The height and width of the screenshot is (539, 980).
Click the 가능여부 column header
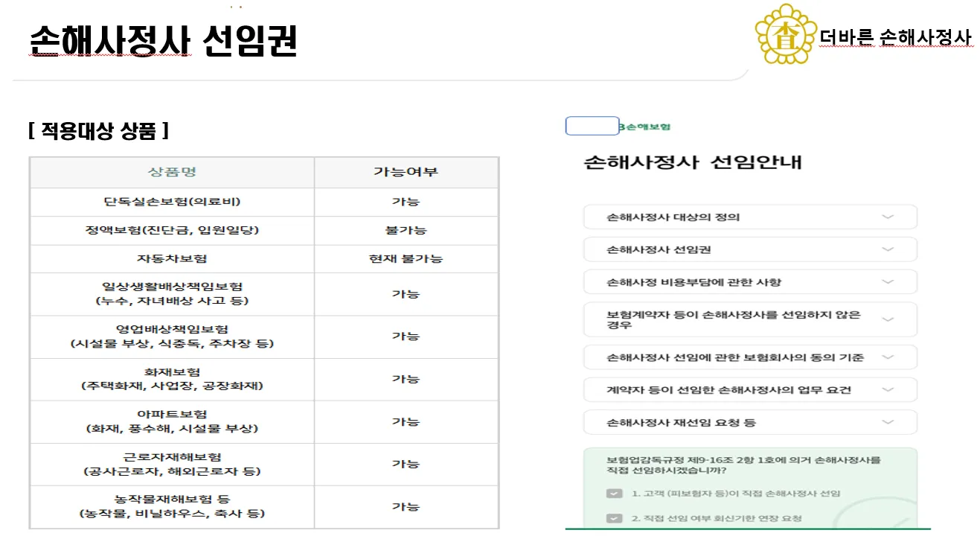[406, 172]
